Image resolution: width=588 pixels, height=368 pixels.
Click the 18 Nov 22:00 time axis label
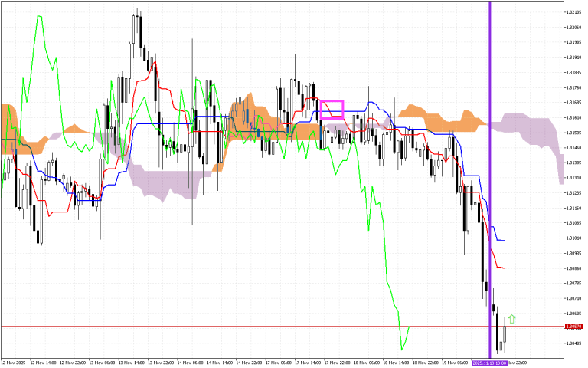[x=425, y=363]
